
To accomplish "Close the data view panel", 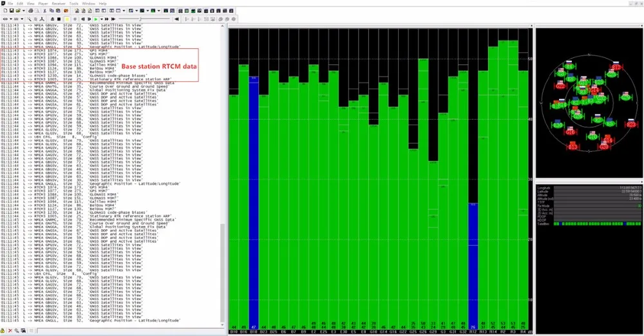I will 641,182.
